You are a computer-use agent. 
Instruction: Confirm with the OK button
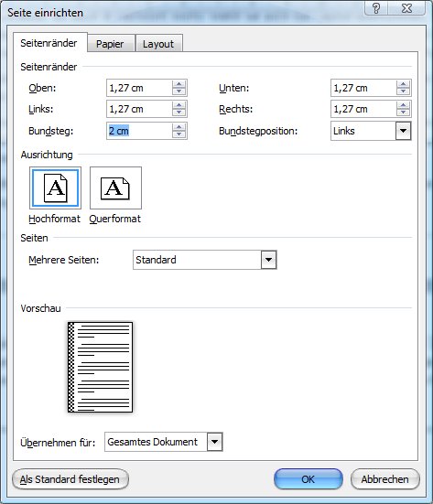click(309, 479)
